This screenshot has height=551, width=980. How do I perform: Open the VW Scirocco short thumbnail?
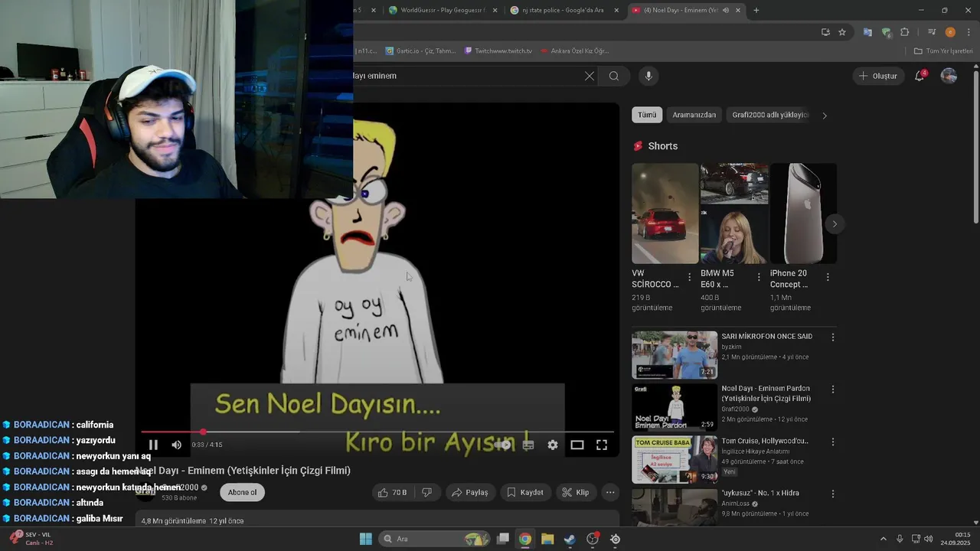pos(665,214)
